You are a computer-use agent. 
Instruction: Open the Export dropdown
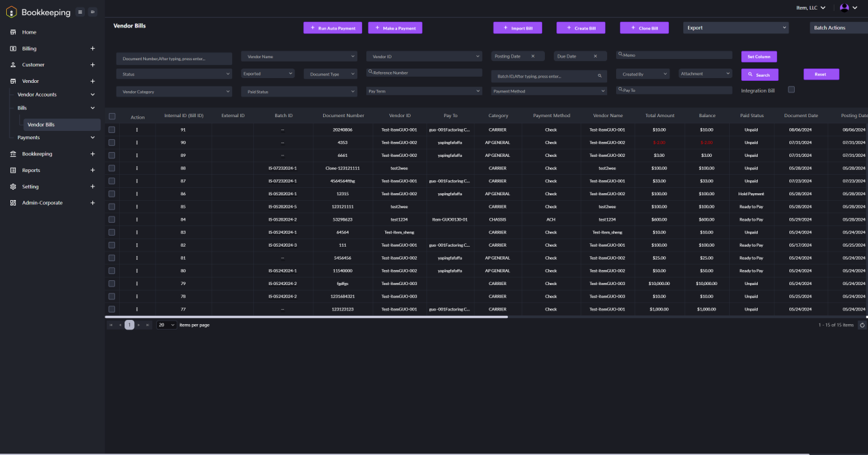(x=735, y=28)
